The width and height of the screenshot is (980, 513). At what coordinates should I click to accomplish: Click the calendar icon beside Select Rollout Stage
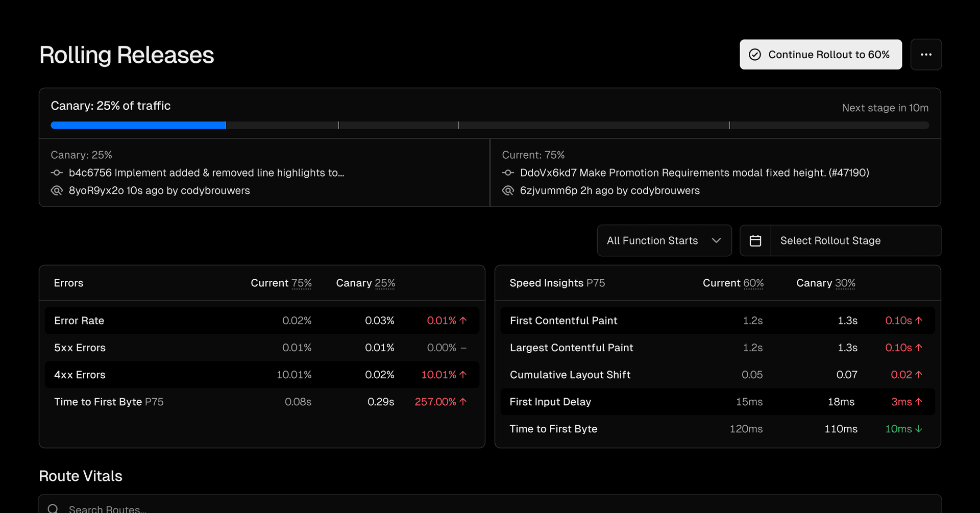(x=755, y=240)
